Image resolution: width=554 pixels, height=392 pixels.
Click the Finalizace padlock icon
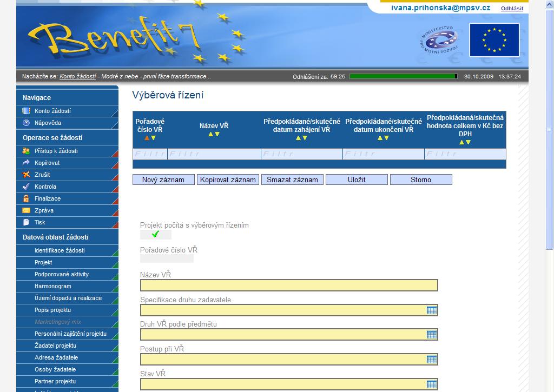26,198
